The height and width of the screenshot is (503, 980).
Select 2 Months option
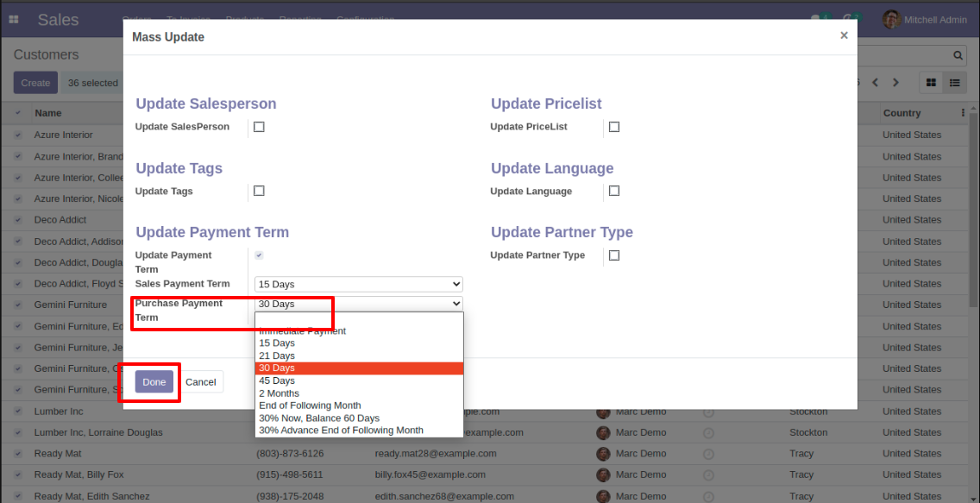[360, 393]
